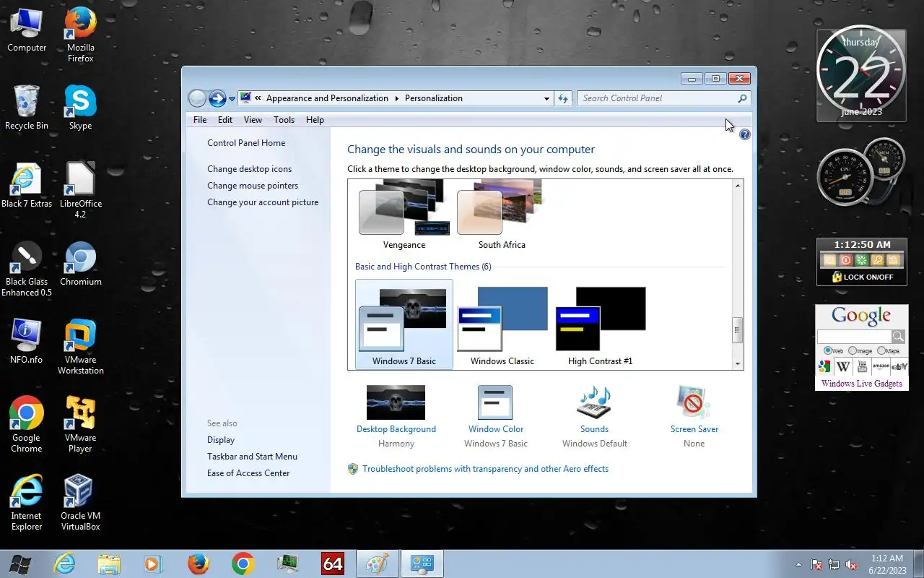This screenshot has height=578, width=924.
Task: Select the Chromium desktop icon
Action: [x=80, y=264]
